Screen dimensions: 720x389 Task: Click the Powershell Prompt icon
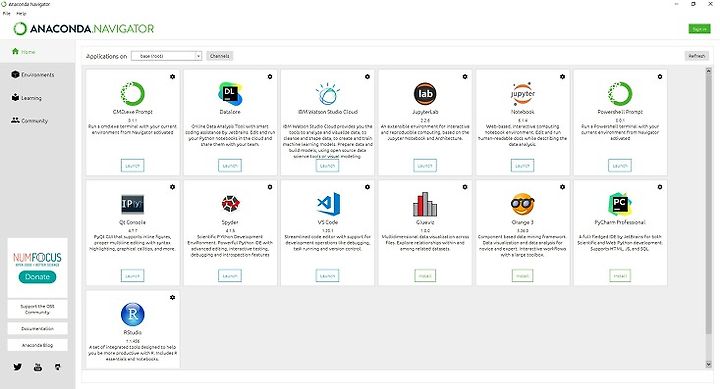pos(620,94)
